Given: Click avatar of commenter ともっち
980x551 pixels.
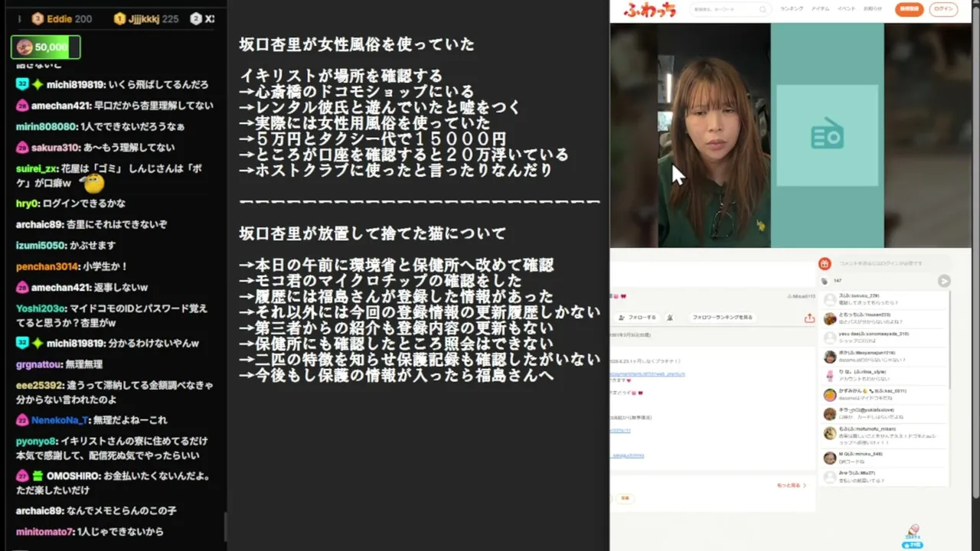Looking at the screenshot, I should coord(829,318).
